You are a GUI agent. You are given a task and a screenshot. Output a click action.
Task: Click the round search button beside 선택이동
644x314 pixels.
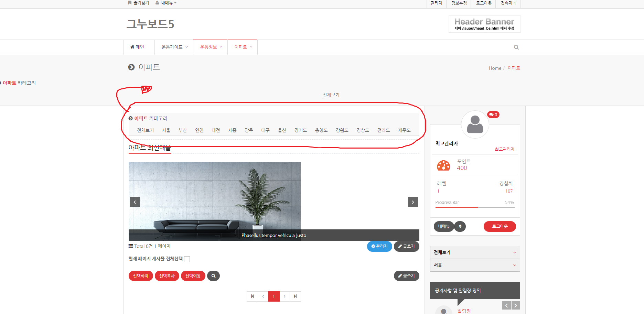(213, 276)
